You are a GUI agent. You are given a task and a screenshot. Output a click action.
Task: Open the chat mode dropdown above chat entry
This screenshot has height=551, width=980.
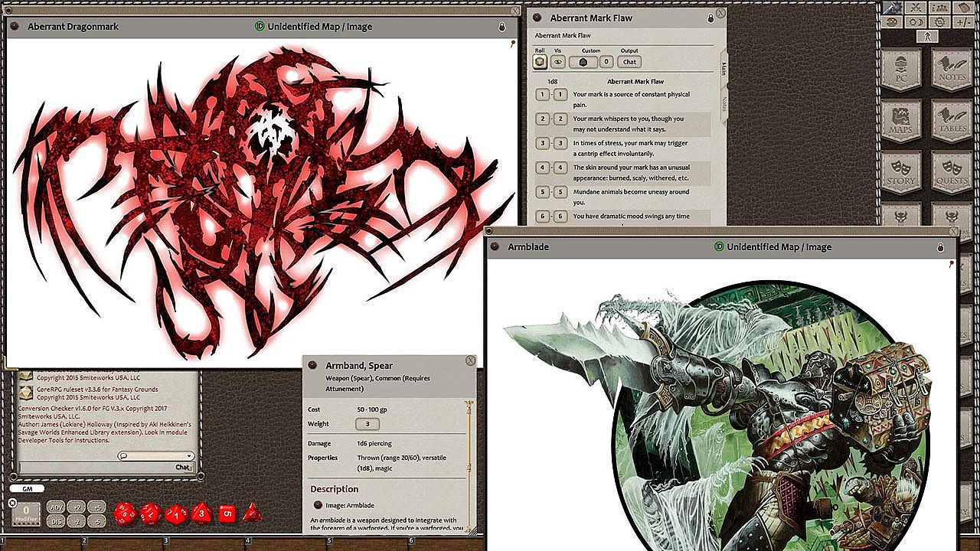click(x=155, y=455)
